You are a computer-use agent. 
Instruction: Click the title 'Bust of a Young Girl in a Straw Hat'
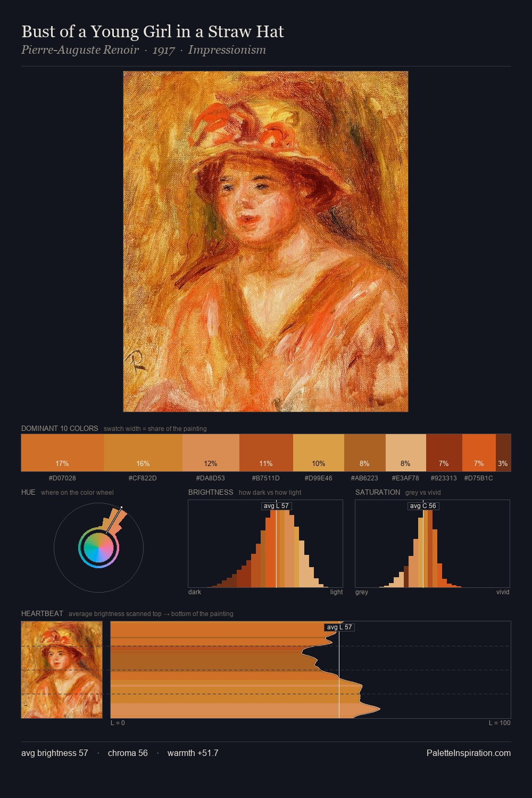(153, 32)
